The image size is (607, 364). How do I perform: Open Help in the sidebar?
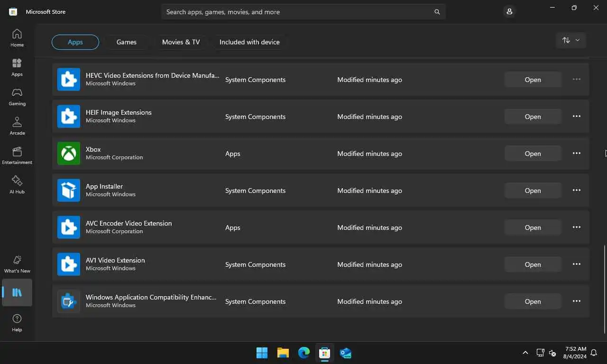click(17, 323)
